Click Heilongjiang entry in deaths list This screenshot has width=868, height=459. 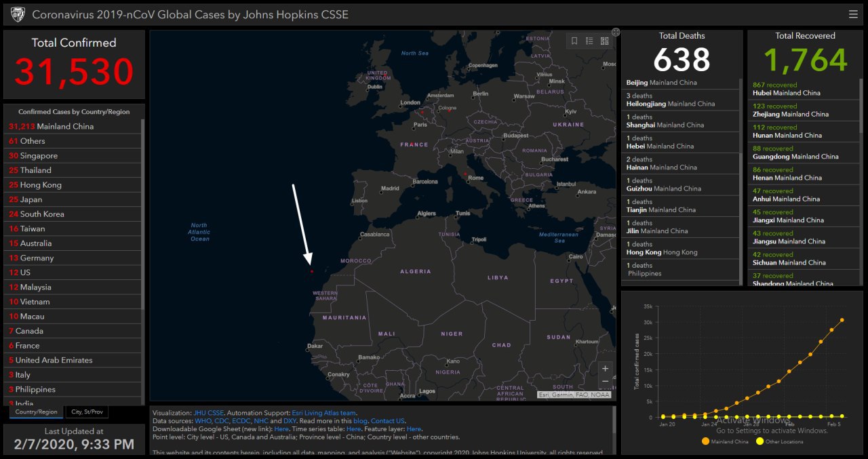point(681,100)
